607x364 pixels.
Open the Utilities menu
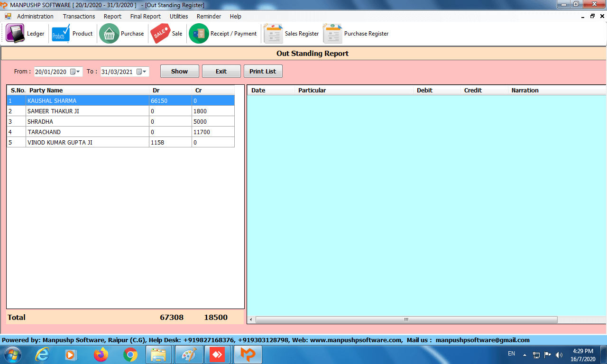tap(179, 16)
